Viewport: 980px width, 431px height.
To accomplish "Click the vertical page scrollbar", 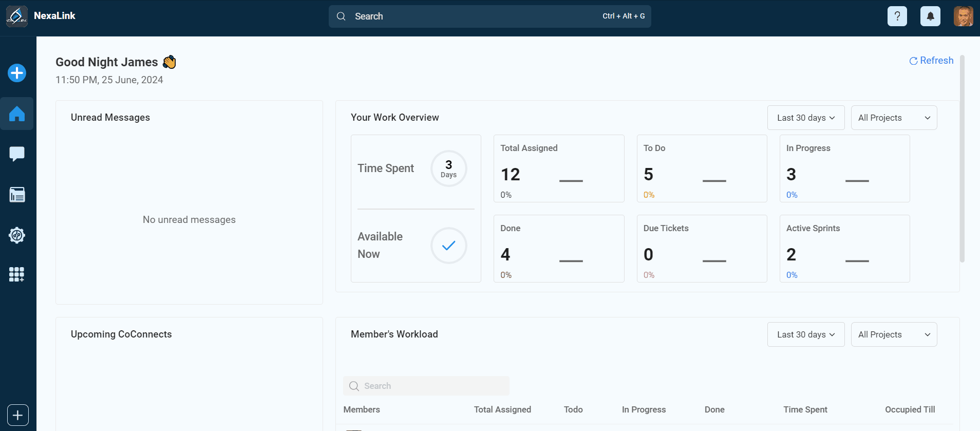I will point(962,159).
